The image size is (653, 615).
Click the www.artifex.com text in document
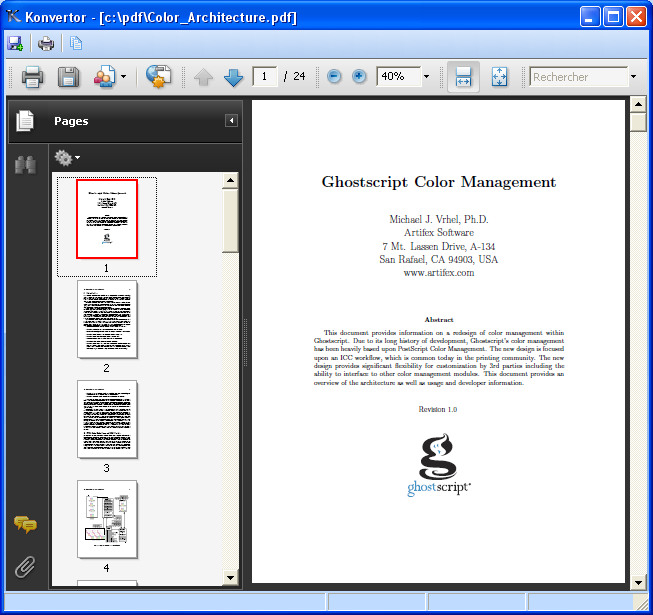click(439, 273)
